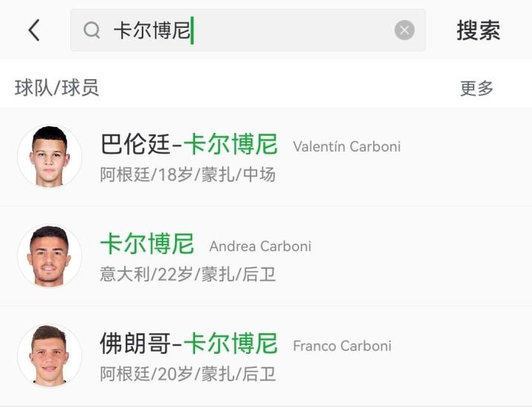Tap the back arrow icon
532x407 pixels.
click(x=34, y=30)
